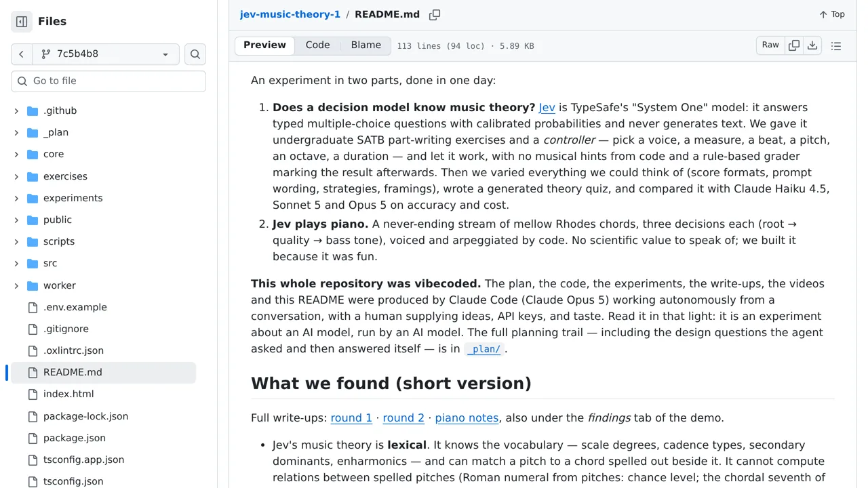This screenshot has width=868, height=488.
Task: Click the README.md breadcrumb file name
Action: pyautogui.click(x=387, y=14)
